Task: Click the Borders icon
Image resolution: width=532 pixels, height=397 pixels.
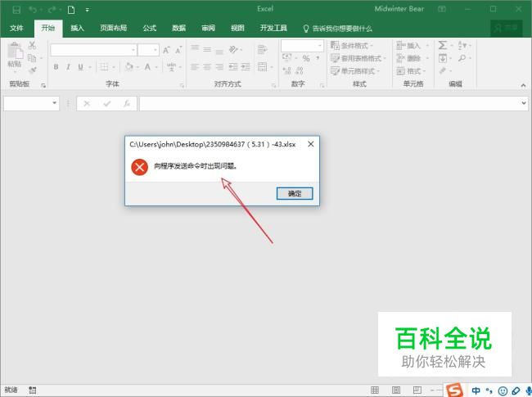Action: pos(105,67)
